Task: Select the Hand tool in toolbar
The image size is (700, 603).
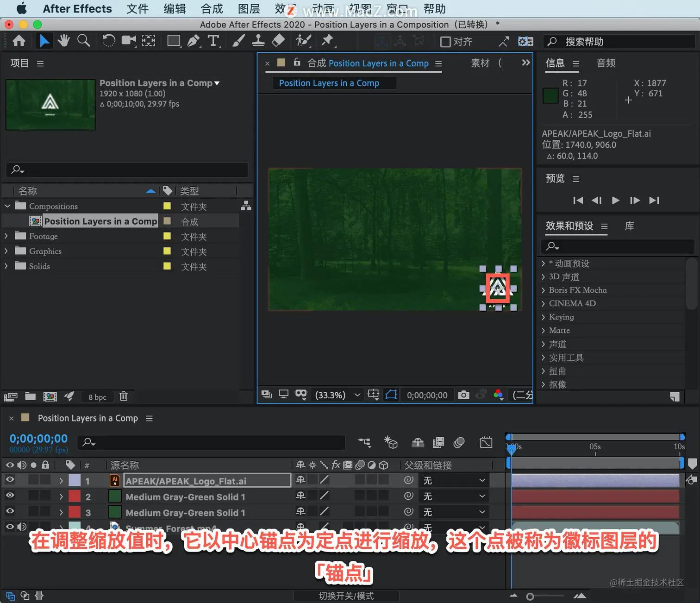Action: tap(64, 41)
